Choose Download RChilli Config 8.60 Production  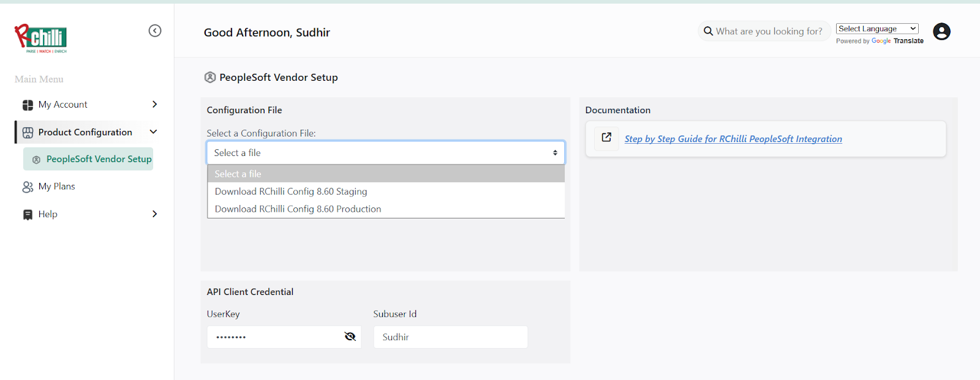point(298,209)
